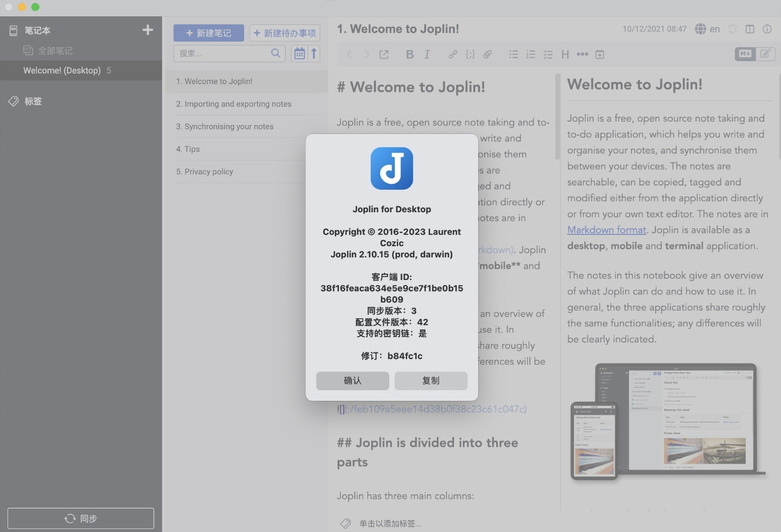Viewport: 781px width, 532px height.
Task: Click the italic formatting icon
Action: coord(427,54)
